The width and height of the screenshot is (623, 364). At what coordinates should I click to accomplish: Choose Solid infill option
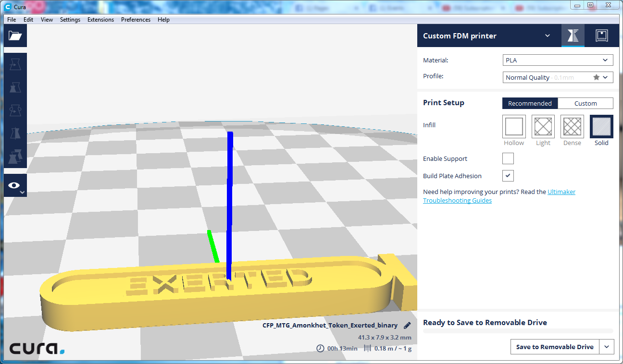(601, 126)
